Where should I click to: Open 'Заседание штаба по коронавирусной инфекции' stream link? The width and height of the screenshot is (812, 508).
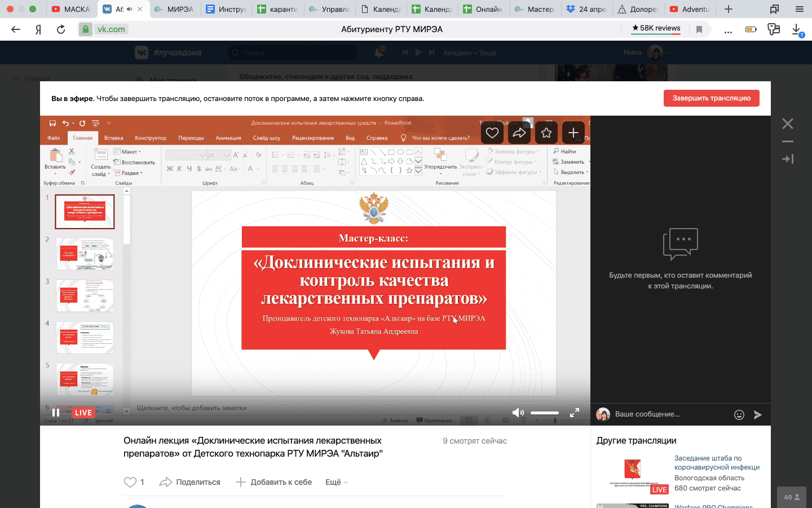717,463
